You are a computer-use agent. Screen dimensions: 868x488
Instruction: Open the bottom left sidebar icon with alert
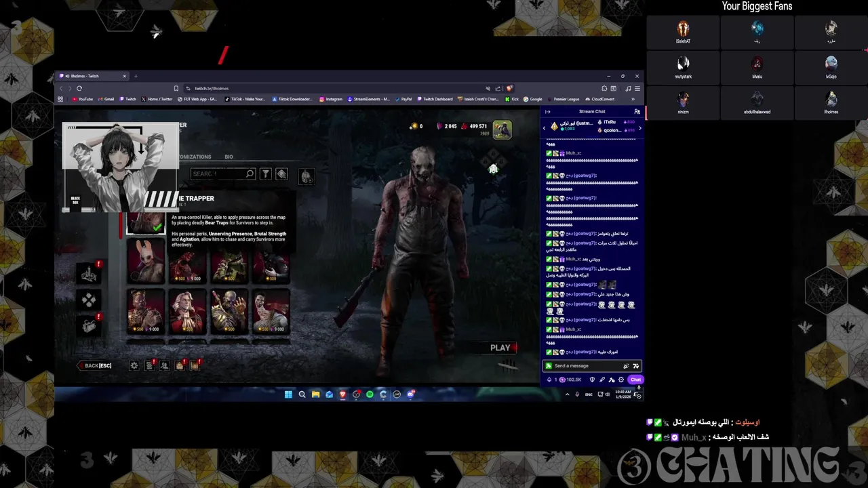[x=88, y=326]
